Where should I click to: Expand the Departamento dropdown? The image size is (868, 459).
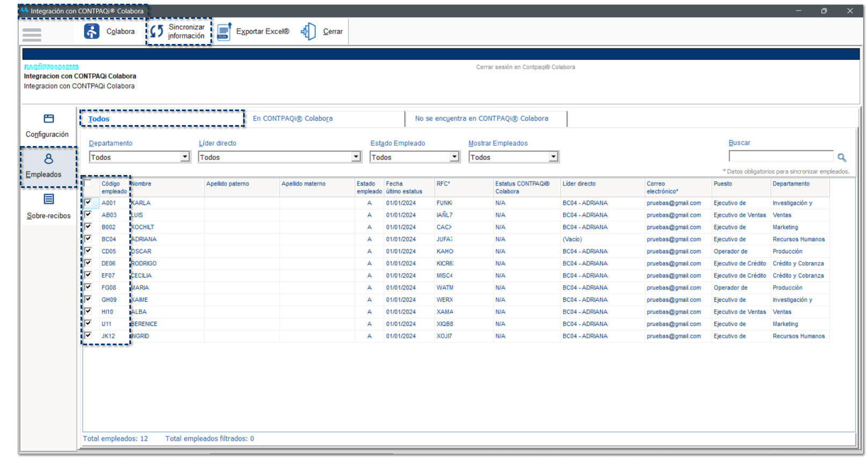click(185, 157)
